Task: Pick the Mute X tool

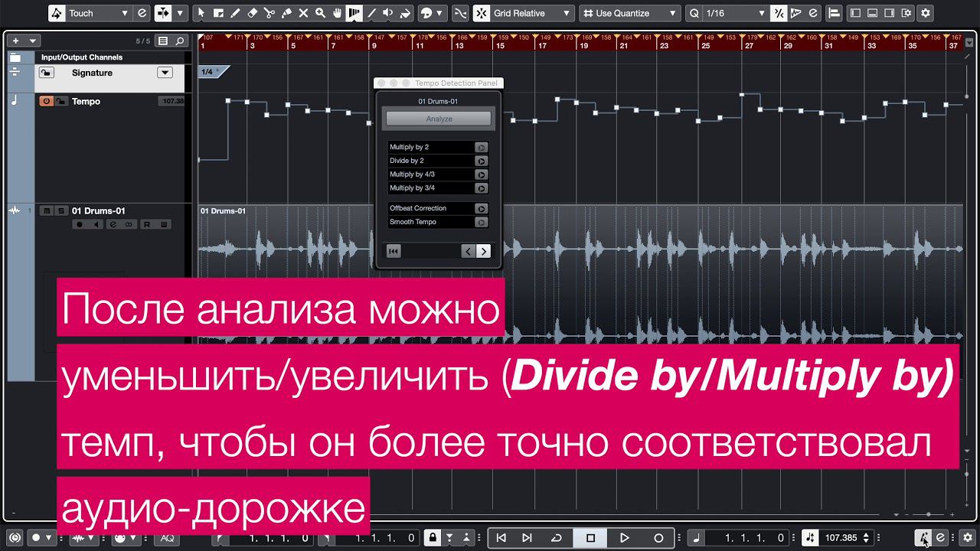Action: coord(303,13)
